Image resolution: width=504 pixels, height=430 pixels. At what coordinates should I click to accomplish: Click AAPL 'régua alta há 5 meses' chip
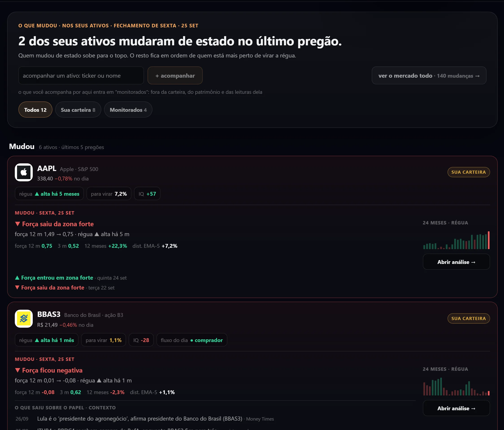49,194
